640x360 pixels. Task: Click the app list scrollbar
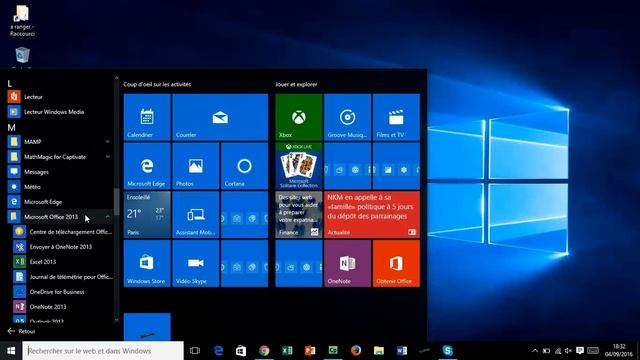pos(116,203)
